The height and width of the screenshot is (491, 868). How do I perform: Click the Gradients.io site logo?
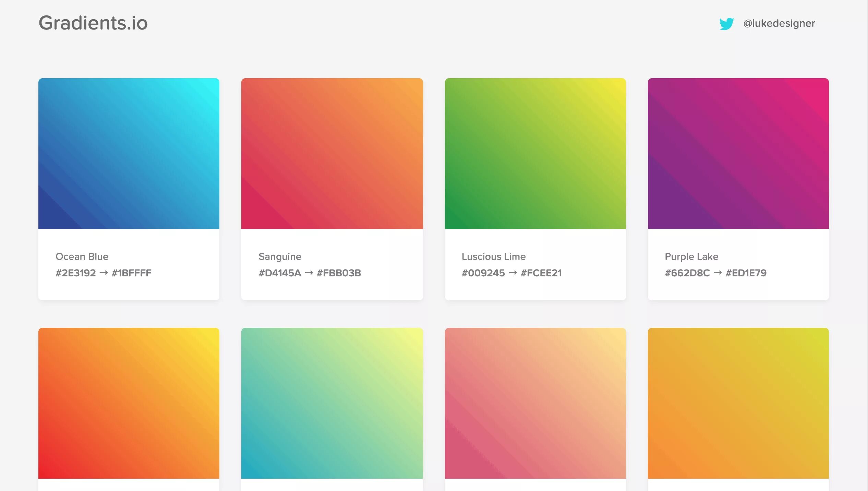(93, 23)
